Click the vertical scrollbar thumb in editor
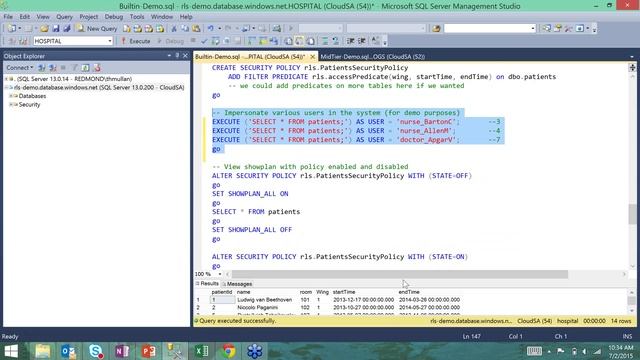Viewport: 640px width, 360px height. point(632,213)
